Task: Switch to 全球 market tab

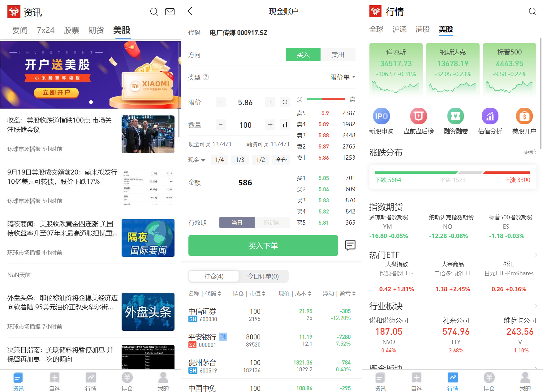Action: (376, 29)
